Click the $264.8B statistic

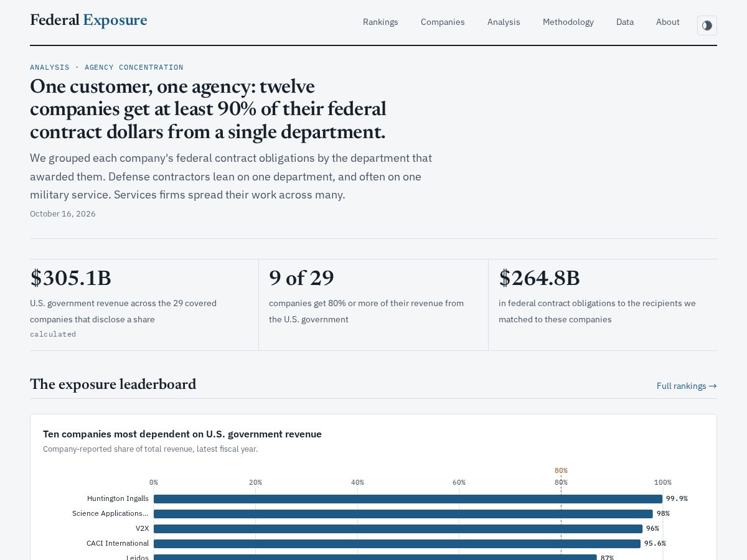(x=539, y=278)
